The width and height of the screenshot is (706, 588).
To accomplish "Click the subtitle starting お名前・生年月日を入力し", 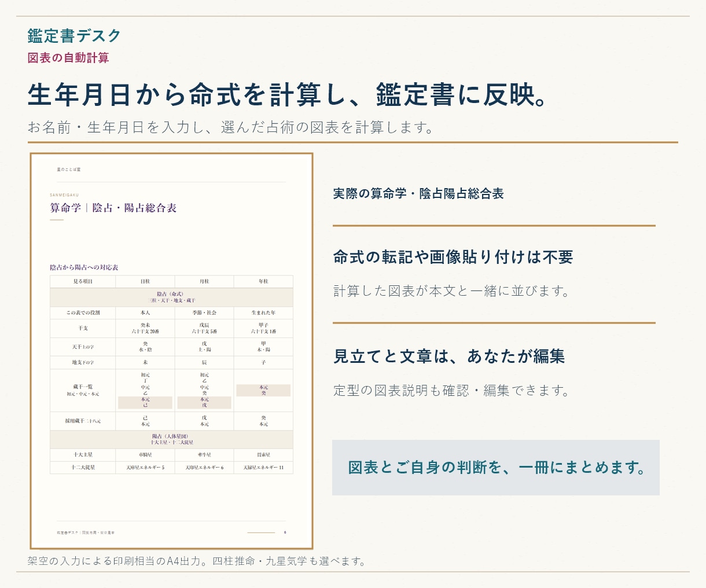I will click(230, 127).
